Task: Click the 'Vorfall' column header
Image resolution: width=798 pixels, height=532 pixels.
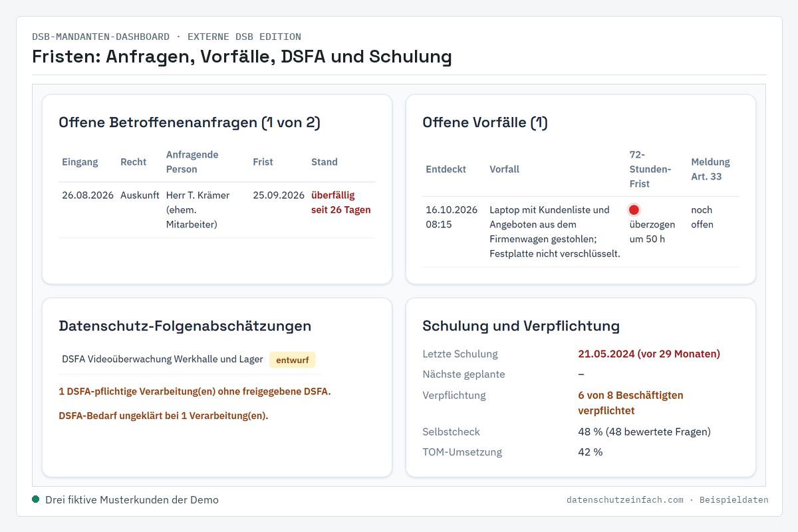Action: click(505, 169)
